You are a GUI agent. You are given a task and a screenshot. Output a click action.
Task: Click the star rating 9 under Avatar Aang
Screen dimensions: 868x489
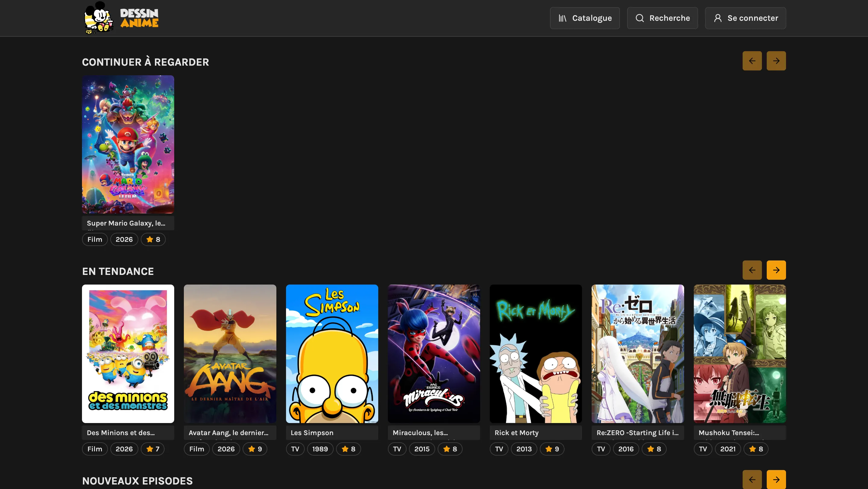[255, 449]
